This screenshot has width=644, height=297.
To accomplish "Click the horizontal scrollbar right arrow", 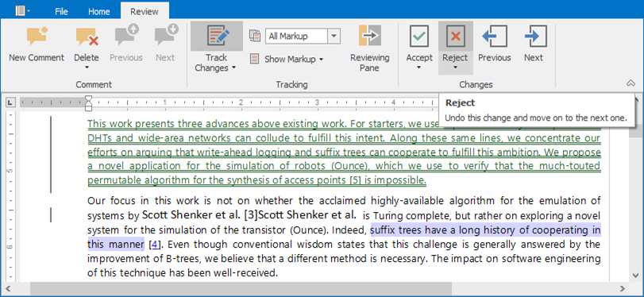I will [x=623, y=288].
